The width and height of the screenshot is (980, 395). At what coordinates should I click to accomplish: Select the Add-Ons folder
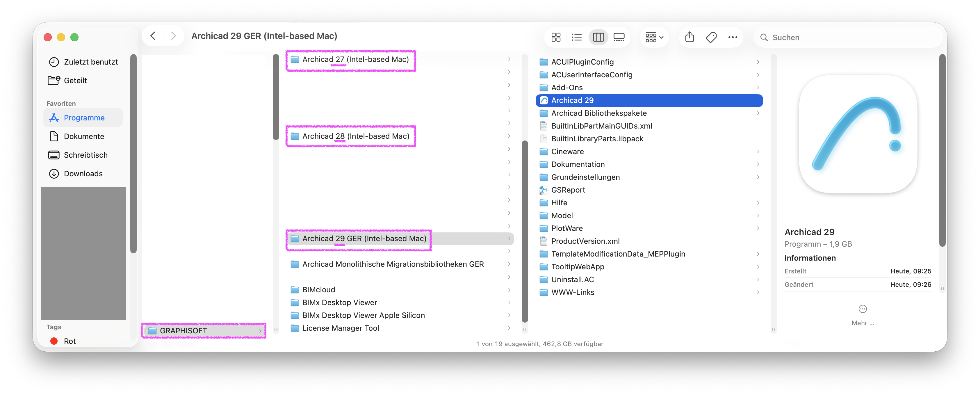649,88
